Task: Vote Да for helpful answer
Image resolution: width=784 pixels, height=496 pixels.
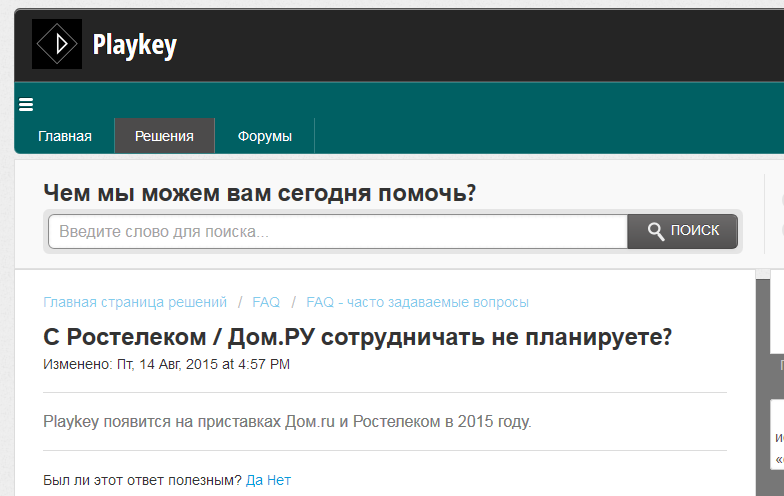Action: click(254, 480)
